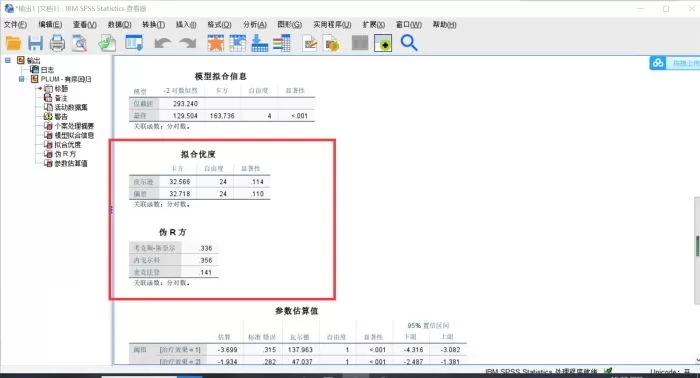Collapse the 输出 root tree node
Screen dimensions: 700x378
click(x=8, y=60)
